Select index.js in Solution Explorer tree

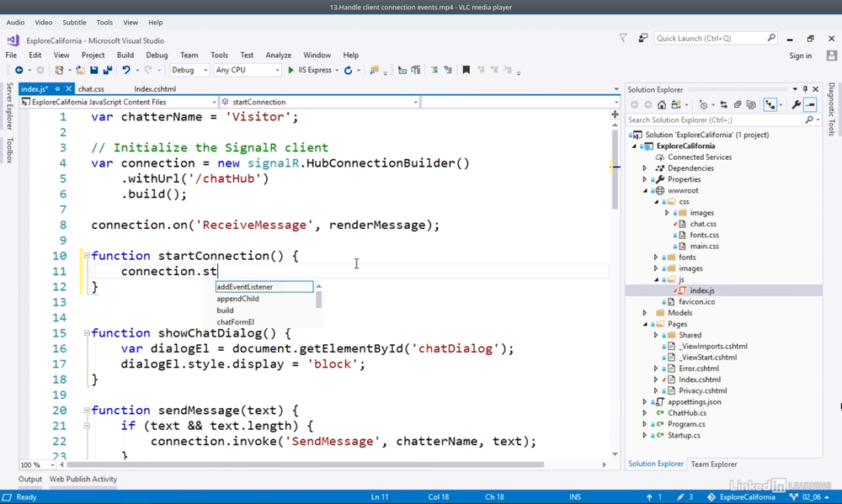[701, 291]
